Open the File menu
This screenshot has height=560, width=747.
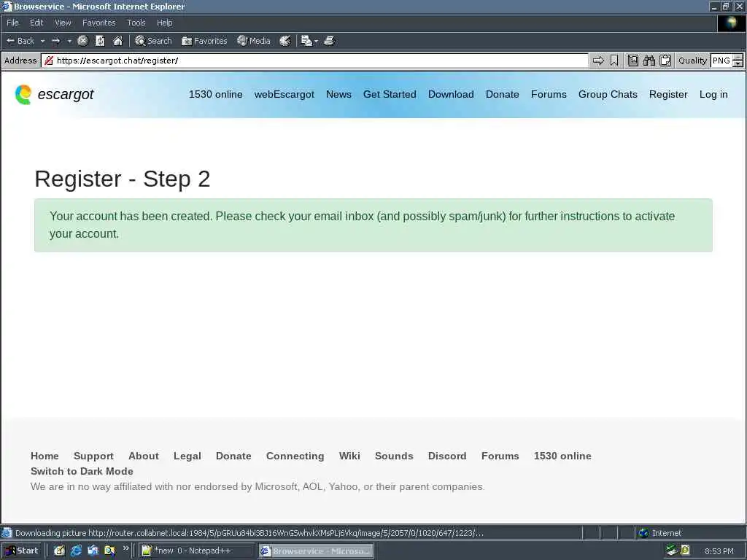(x=12, y=23)
